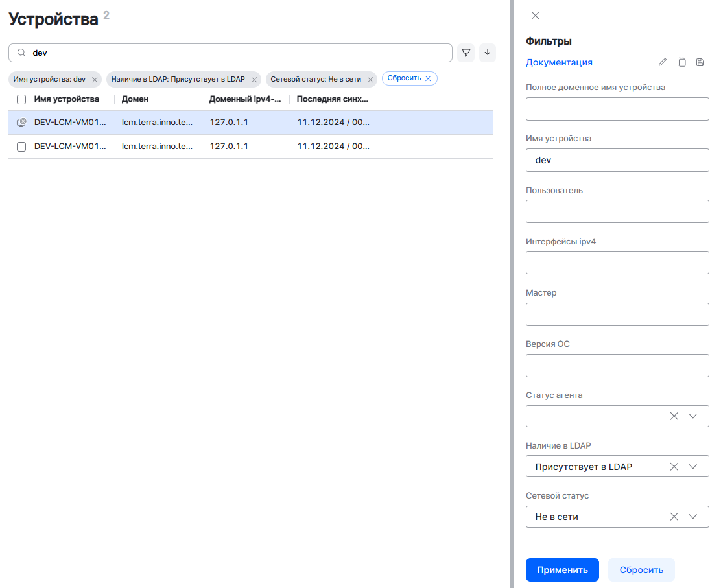Check the second DEV-LCM-VM01 row checkbox
The height and width of the screenshot is (588, 721).
[21, 147]
